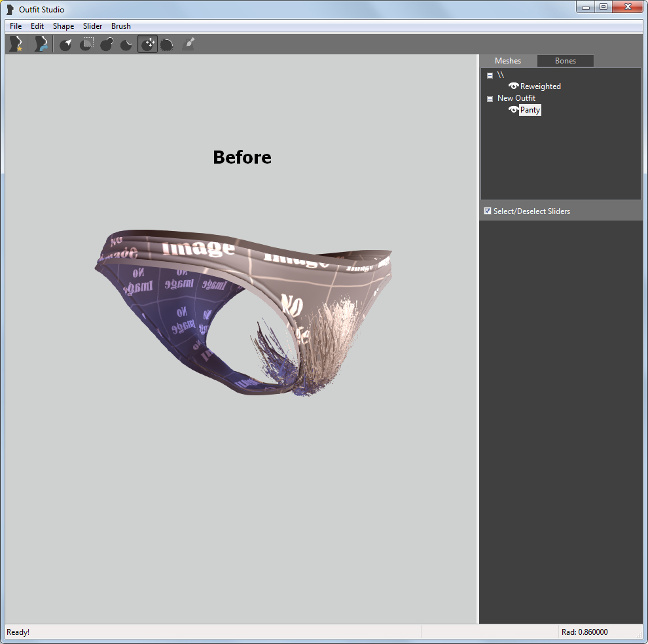This screenshot has height=644, width=648.
Task: Select the Mask brush tool
Action: [86, 44]
